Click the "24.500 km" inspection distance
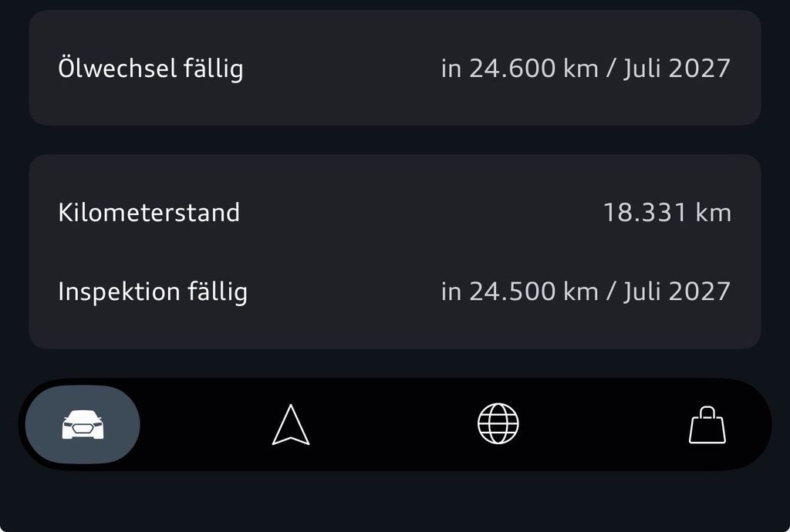This screenshot has height=532, width=790. coord(534,291)
